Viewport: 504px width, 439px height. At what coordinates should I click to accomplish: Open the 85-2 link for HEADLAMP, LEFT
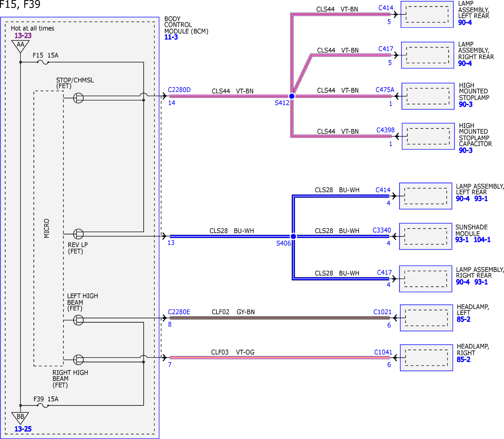(463, 319)
